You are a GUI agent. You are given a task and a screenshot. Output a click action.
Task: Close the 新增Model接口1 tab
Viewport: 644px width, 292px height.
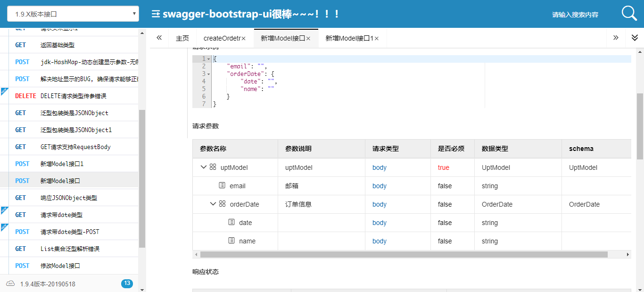pos(377,39)
